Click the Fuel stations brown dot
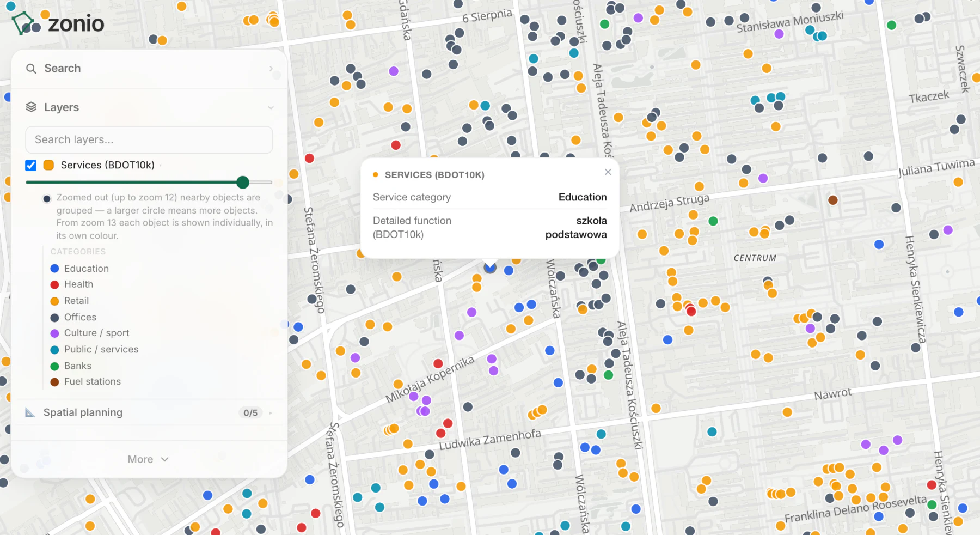The height and width of the screenshot is (535, 980). pyautogui.click(x=54, y=382)
